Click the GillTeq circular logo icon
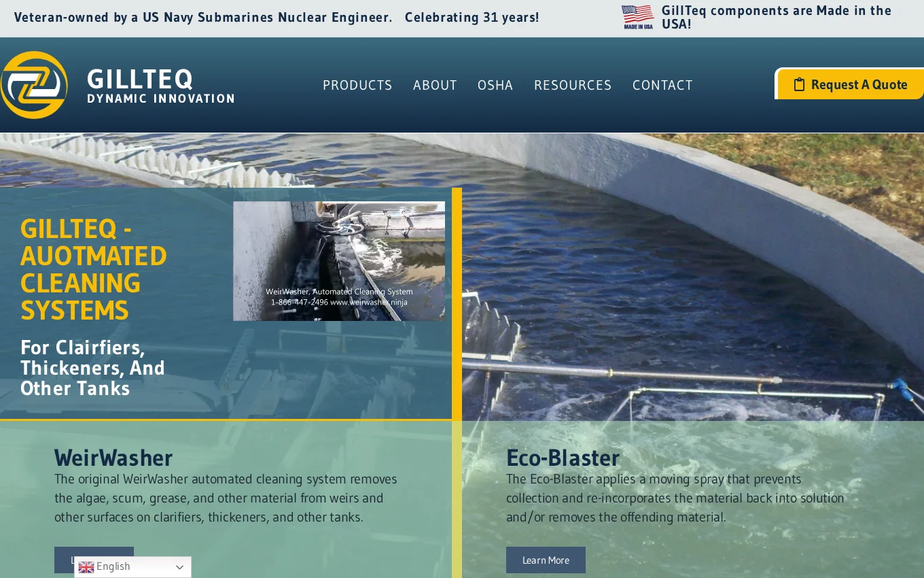The height and width of the screenshot is (578, 924). [x=34, y=85]
